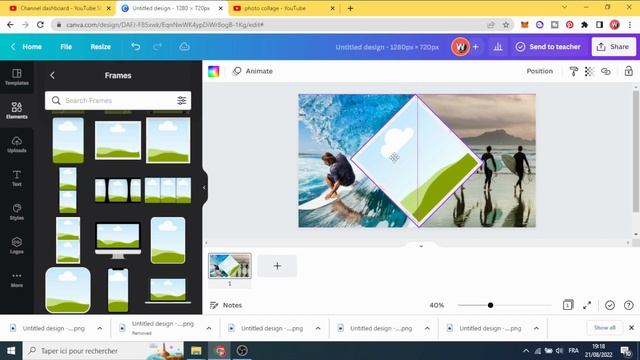Open the Resize menu

(100, 47)
